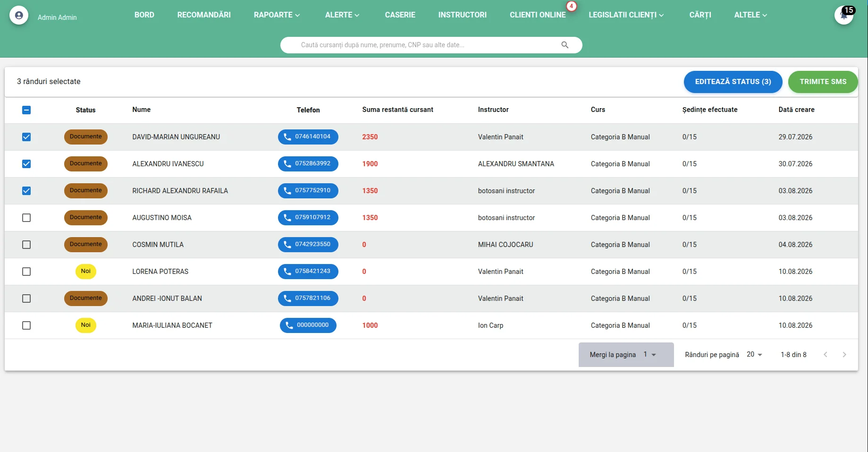The height and width of the screenshot is (452, 868).
Task: Click the TRIMITE SMS button
Action: click(823, 82)
